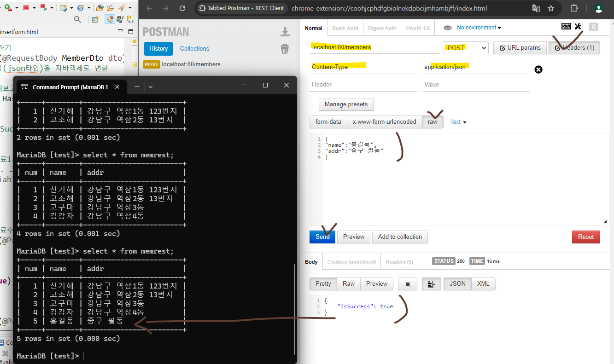
Task: Open the response Headers (5) tab
Action: coord(399,262)
